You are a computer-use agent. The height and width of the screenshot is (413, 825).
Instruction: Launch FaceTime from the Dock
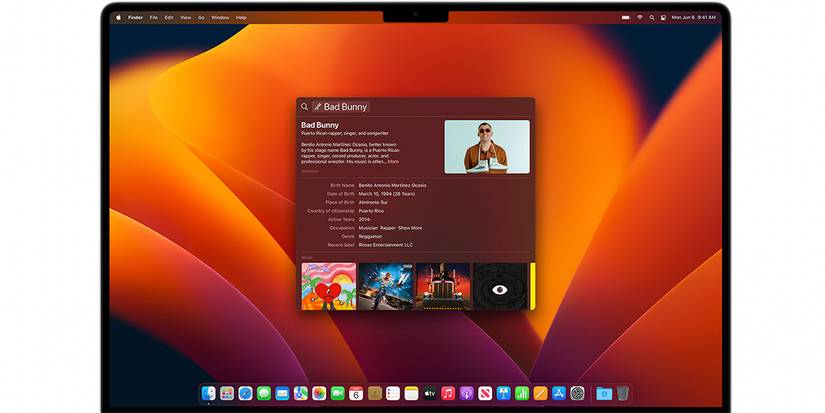[x=338, y=393]
